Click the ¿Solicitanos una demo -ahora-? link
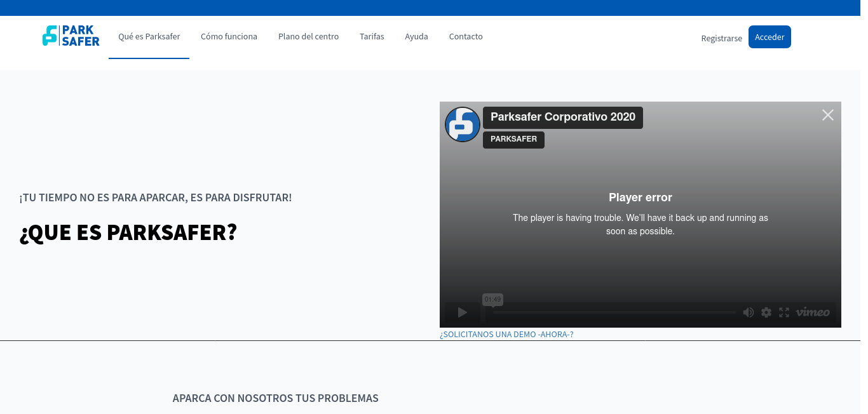The height and width of the screenshot is (414, 868). [506, 335]
